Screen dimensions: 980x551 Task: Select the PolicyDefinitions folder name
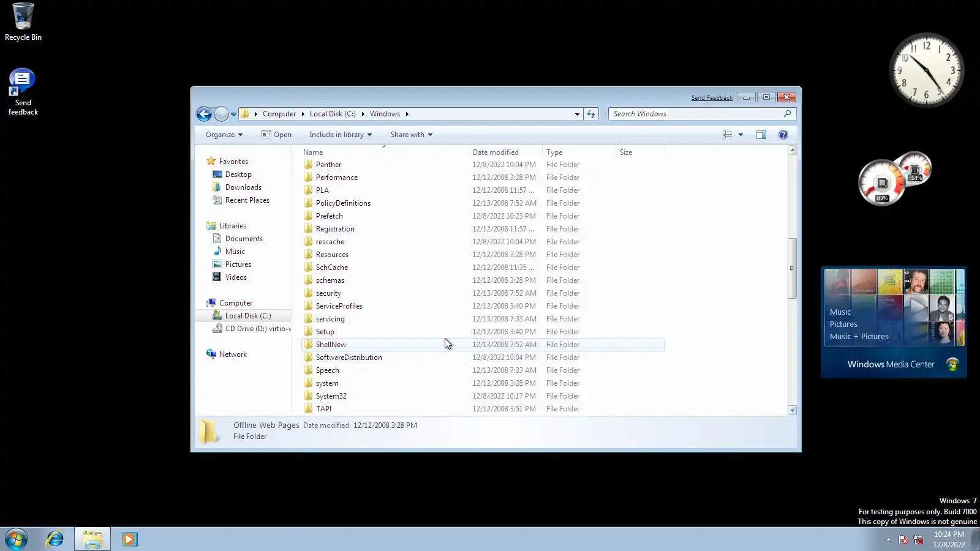click(343, 203)
